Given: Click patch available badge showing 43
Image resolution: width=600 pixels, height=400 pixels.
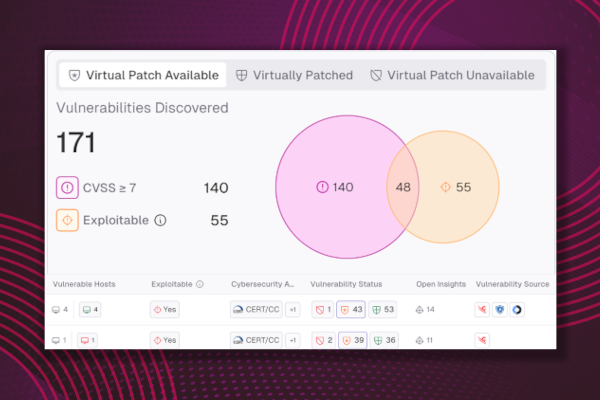Looking at the screenshot, I should pos(351,309).
